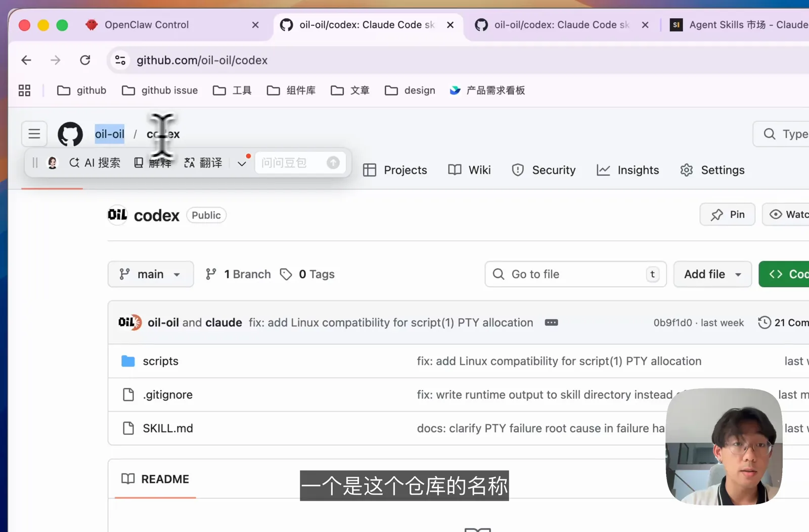Click the green Code button
Screen dimensions: 809x532
coord(784,275)
